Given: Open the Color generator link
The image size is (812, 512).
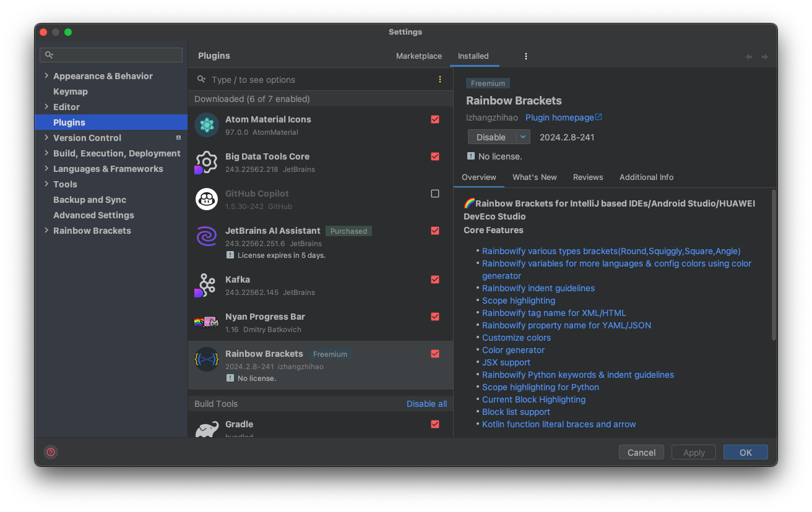Looking at the screenshot, I should pos(513,350).
